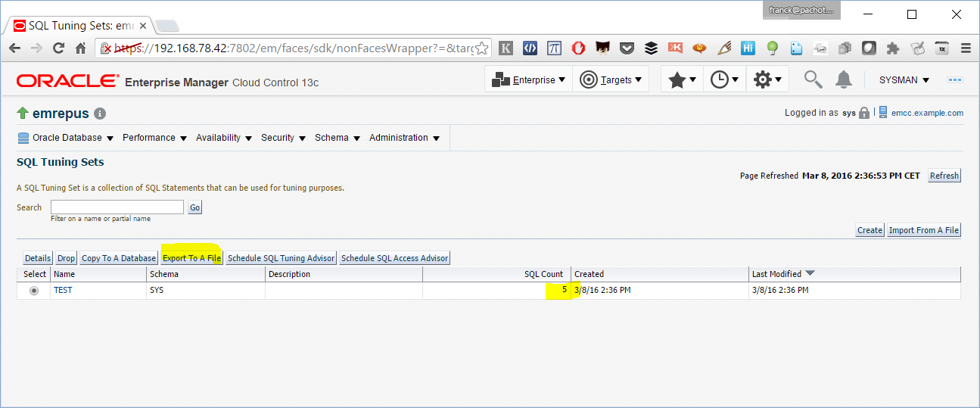The image size is (980, 408).
Task: Click the gray K extension icon
Action: click(506, 48)
